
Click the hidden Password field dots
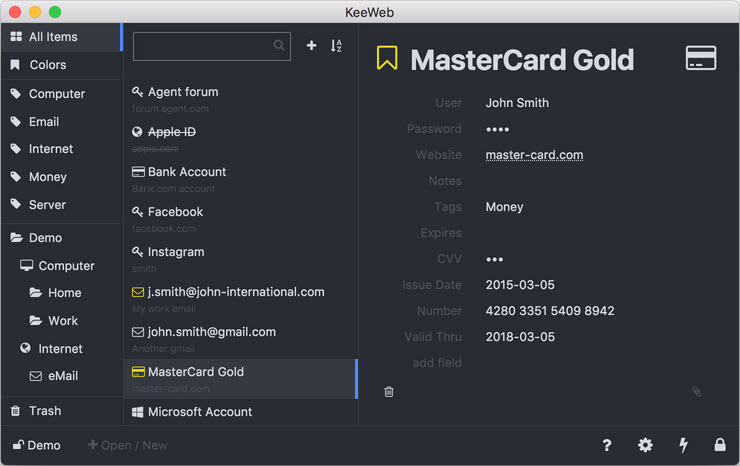tap(497, 129)
